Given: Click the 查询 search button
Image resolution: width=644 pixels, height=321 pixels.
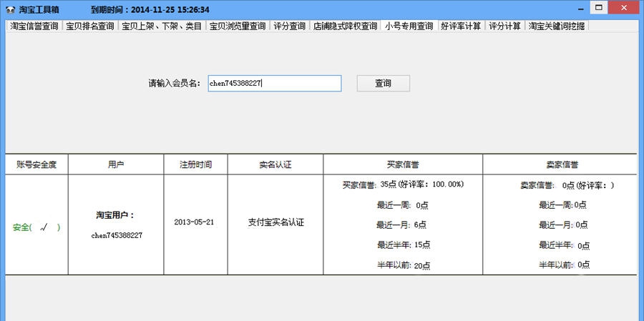Looking at the screenshot, I should tap(384, 84).
